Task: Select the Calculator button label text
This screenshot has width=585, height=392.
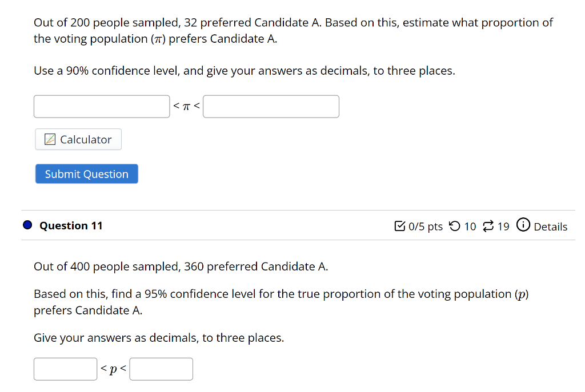Action: (87, 139)
